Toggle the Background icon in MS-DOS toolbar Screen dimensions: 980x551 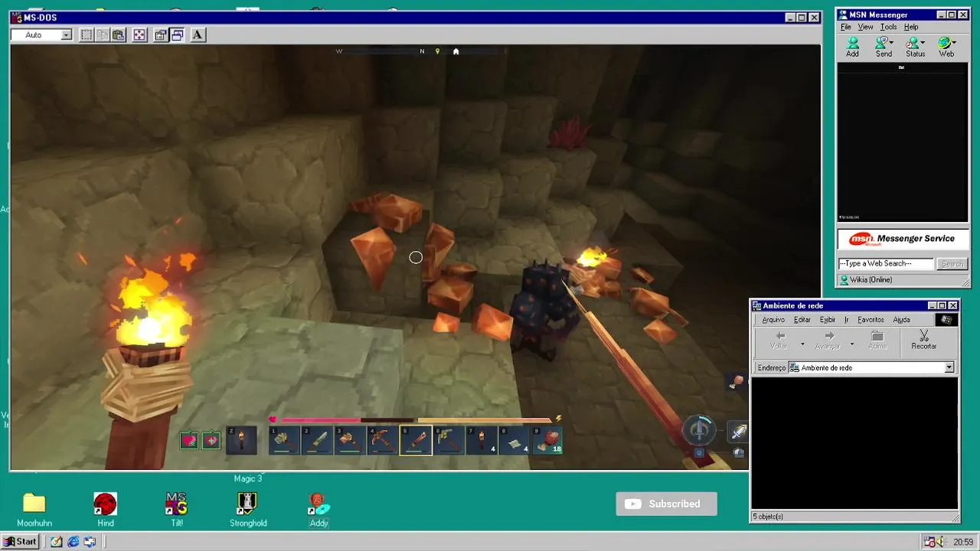pyautogui.click(x=177, y=34)
